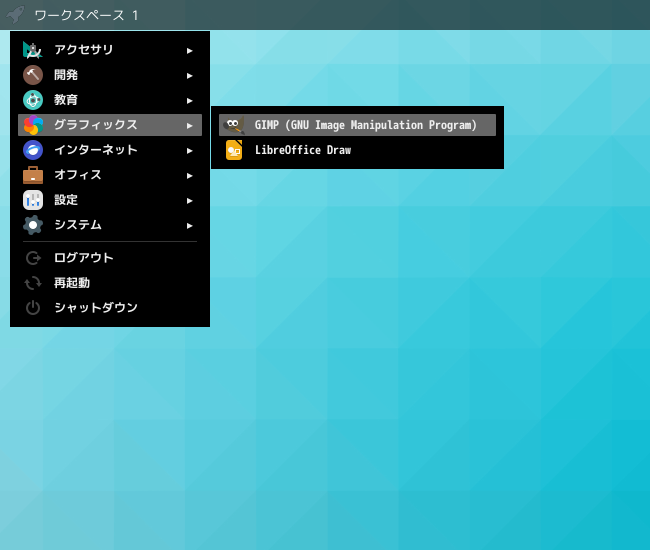Screen dimensions: 650x550
Task: Click the 開発 hammer icon
Action: pyautogui.click(x=33, y=75)
